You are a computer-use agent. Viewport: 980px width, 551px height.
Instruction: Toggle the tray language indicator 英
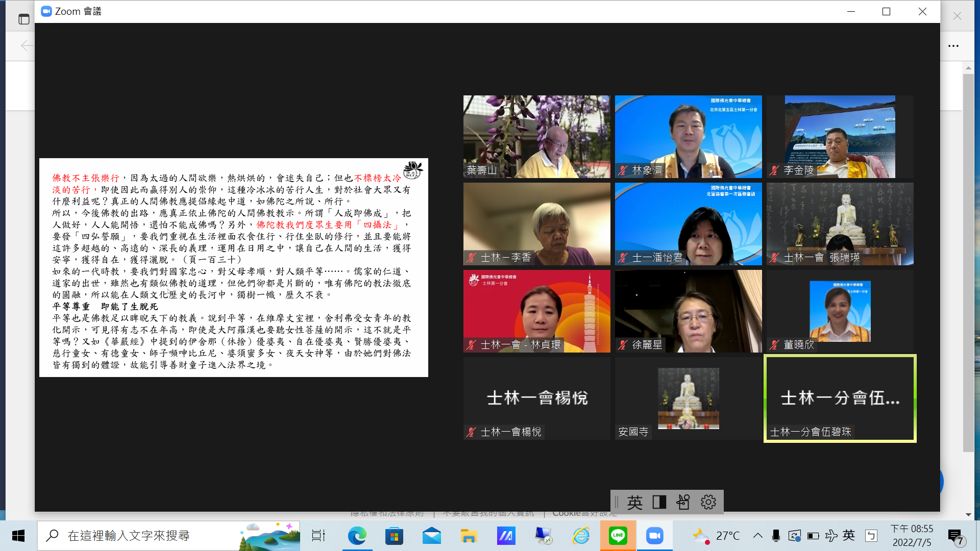[x=849, y=535]
